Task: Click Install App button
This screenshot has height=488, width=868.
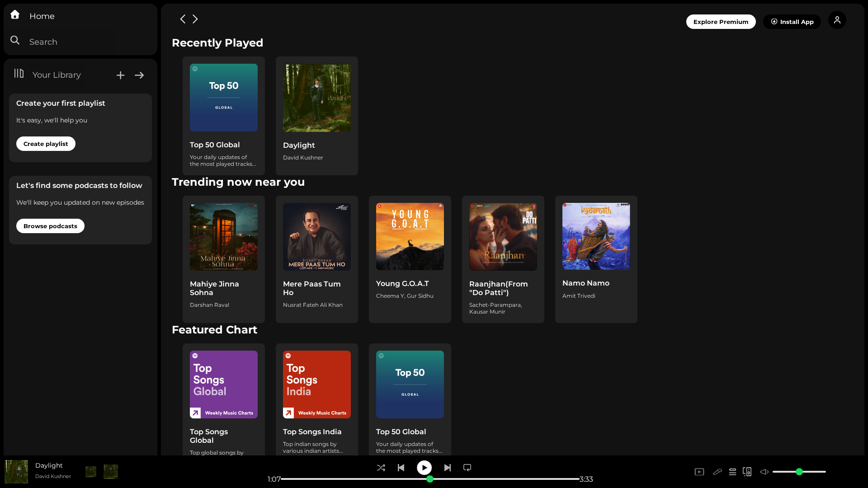Action: (x=792, y=22)
